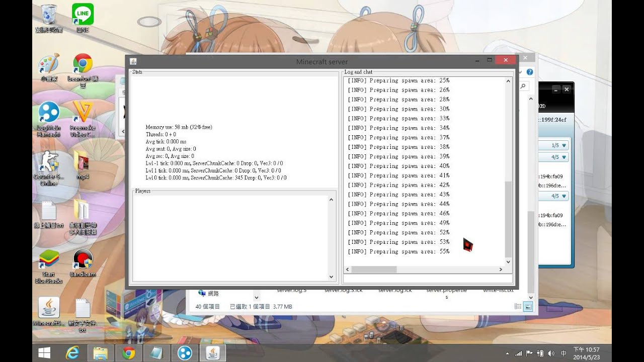Click the log horizontal scroll left arrow
Screen dimensions: 644x362
[x=347, y=269]
